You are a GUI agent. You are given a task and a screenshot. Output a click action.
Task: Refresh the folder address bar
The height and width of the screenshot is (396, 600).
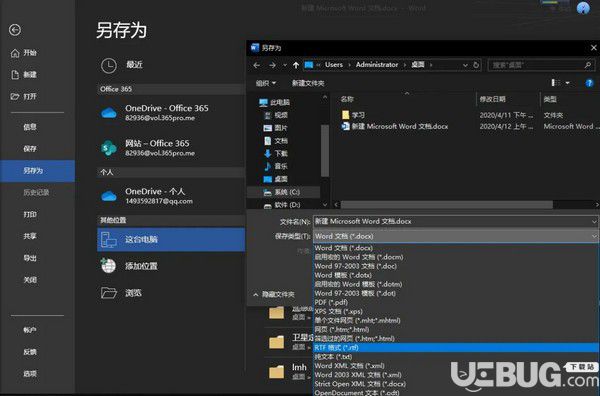476,65
